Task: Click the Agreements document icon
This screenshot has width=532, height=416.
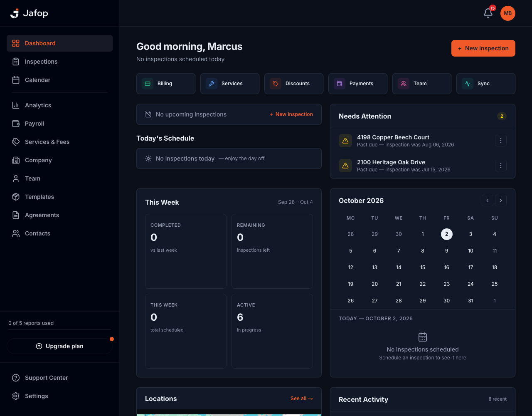Action: [16, 215]
